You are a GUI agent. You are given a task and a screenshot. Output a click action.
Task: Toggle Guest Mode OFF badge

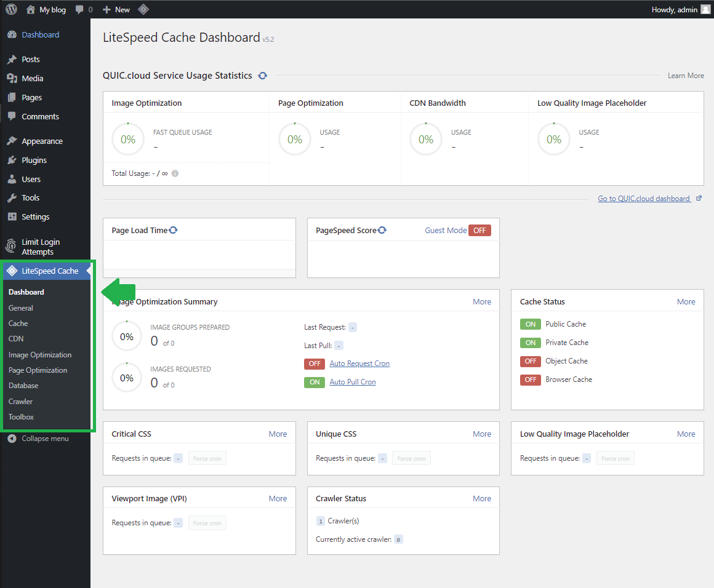479,230
